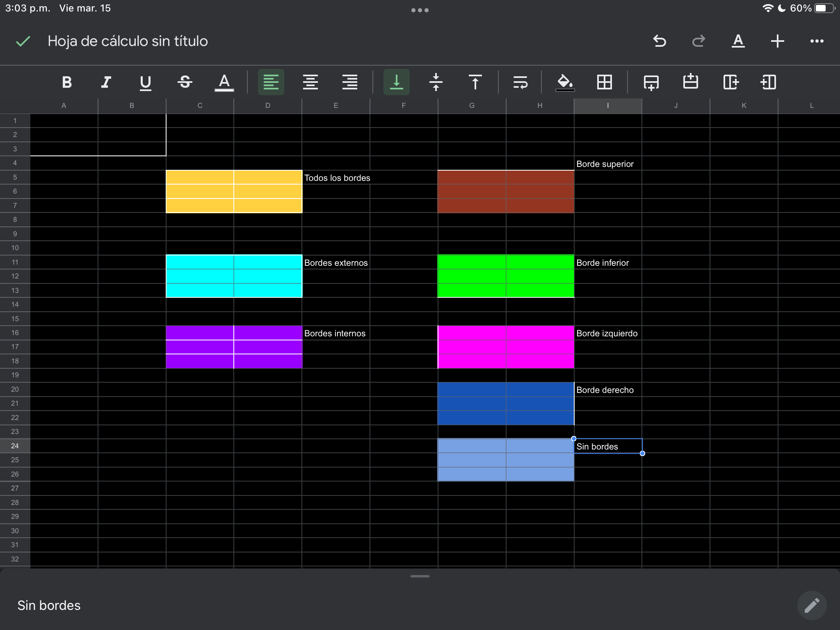The height and width of the screenshot is (630, 840).
Task: Toggle underline formatting
Action: pyautogui.click(x=145, y=82)
